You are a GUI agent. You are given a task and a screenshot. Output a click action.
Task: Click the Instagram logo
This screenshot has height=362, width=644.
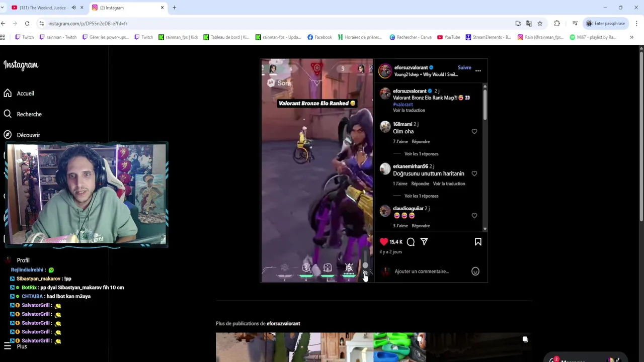point(21,65)
